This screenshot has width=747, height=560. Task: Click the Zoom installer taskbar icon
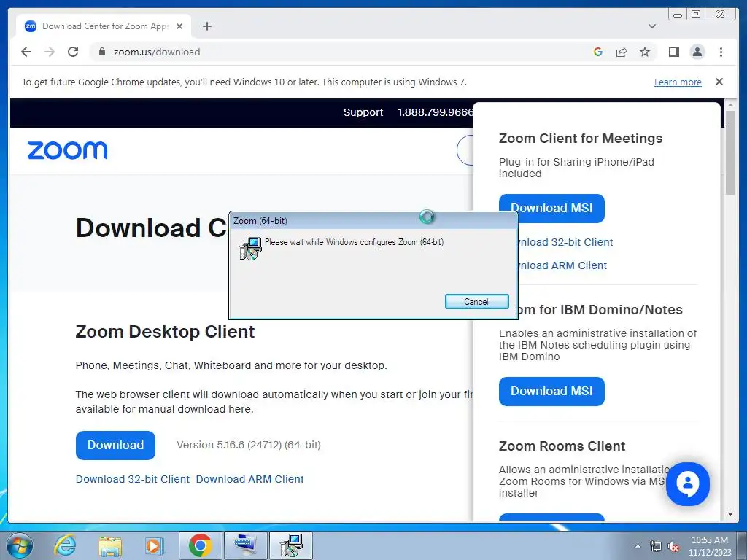(291, 545)
